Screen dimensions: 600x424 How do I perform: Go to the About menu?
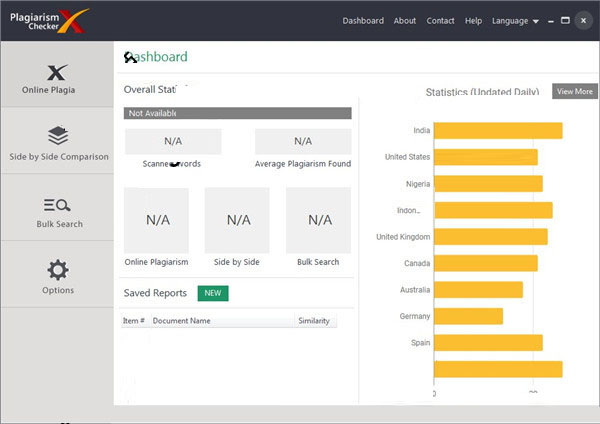coord(405,21)
